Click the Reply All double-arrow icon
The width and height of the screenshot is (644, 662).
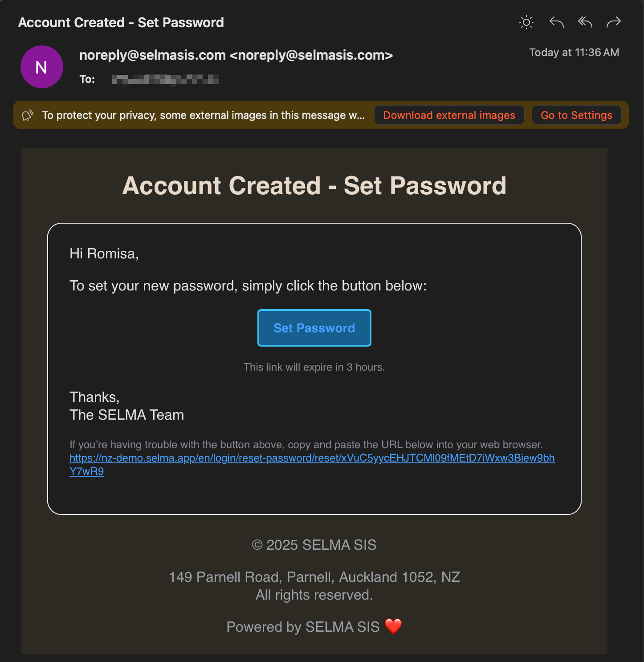[585, 22]
